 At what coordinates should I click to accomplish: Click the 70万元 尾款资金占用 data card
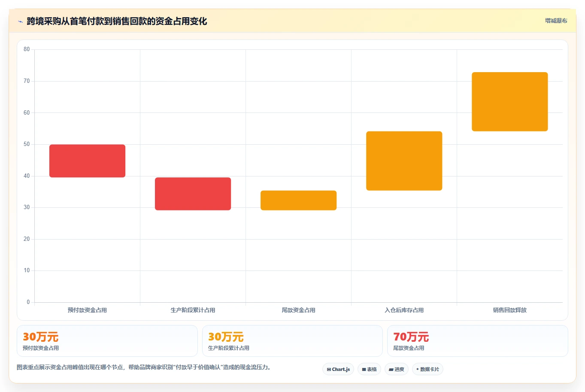(477, 341)
